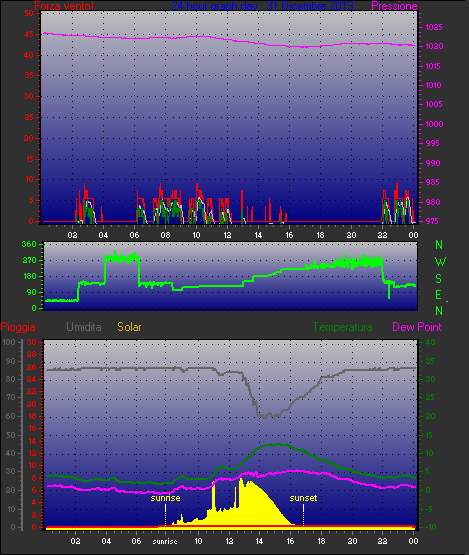The image size is (469, 555).
Task: Select the Umidita legend label
Action: pos(84,327)
